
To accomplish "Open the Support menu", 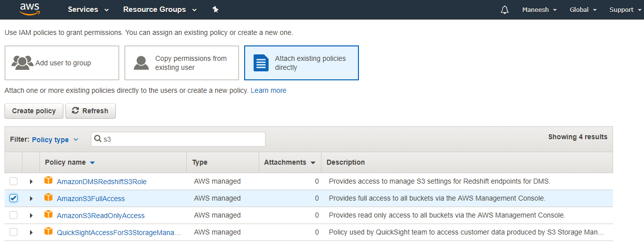I will 625,10.
